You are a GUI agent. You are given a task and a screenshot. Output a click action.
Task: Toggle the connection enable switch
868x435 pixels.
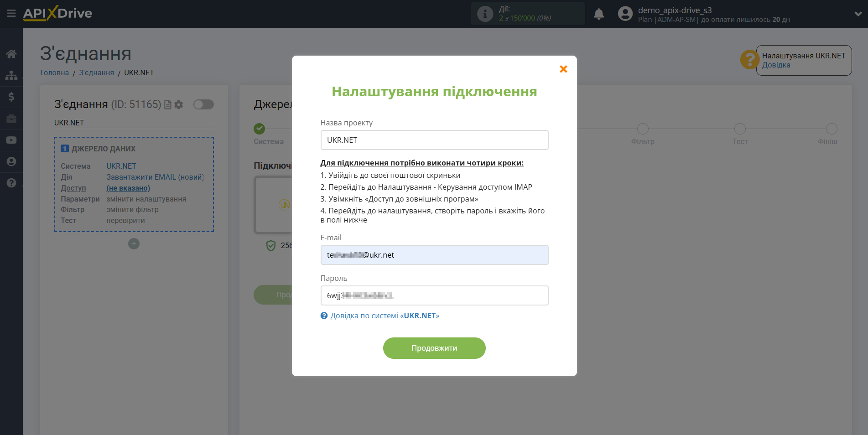tap(203, 104)
